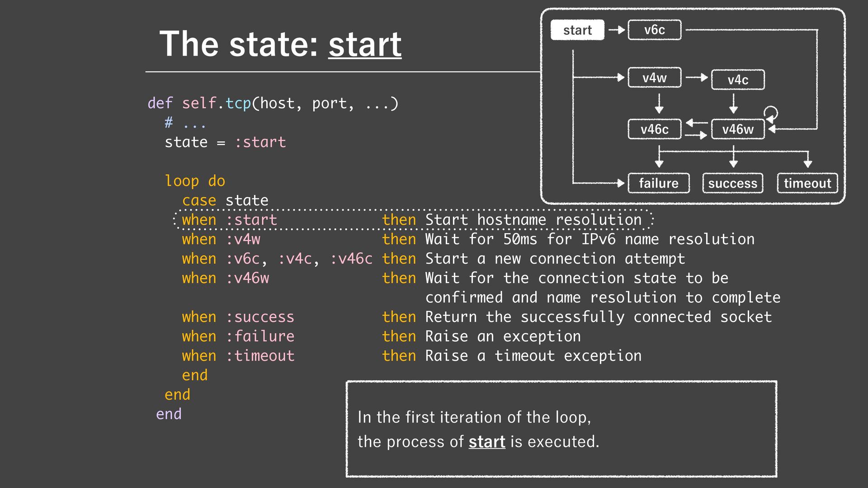The width and height of the screenshot is (868, 488).
Task: Click the 'loop do' keyword
Action: [x=195, y=181]
